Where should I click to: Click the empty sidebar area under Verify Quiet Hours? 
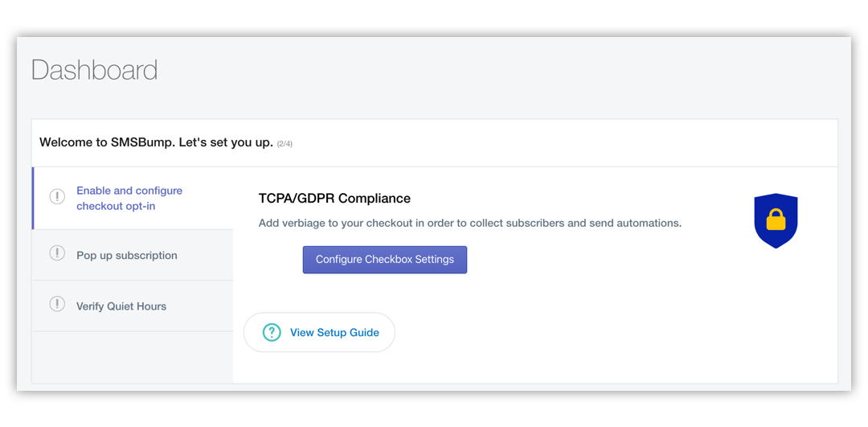133,357
